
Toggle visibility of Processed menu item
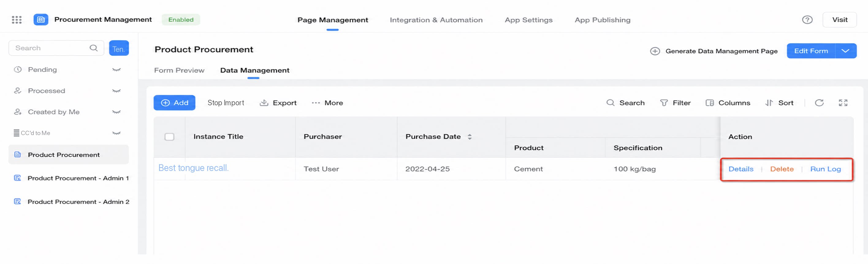coord(116,91)
